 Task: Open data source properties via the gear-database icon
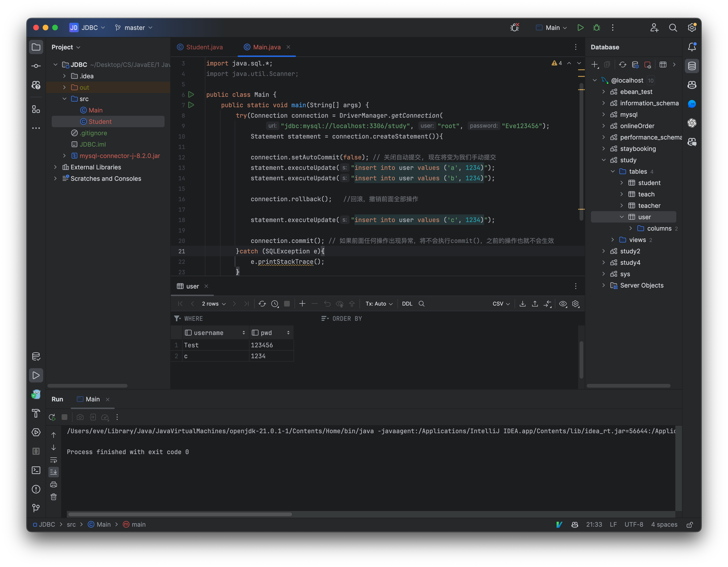point(635,65)
